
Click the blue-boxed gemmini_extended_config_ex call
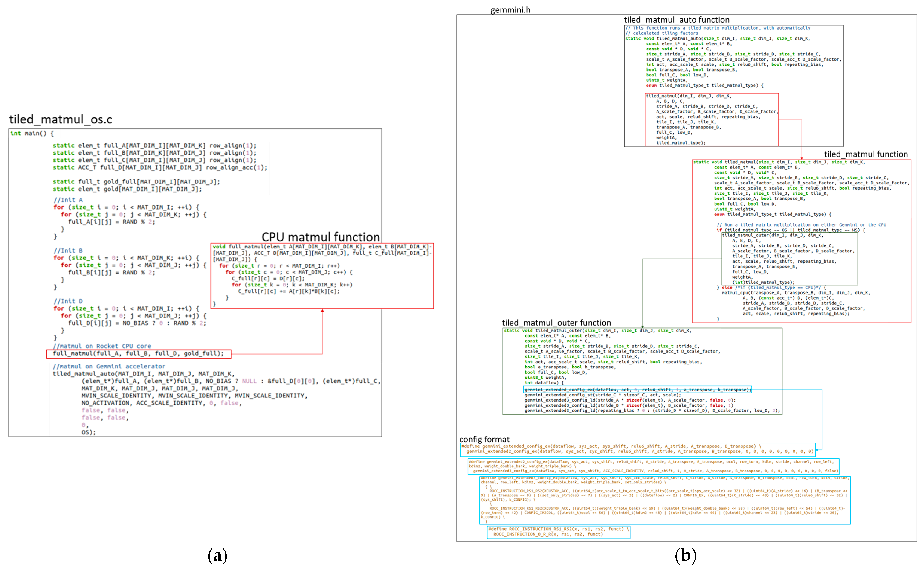click(637, 389)
